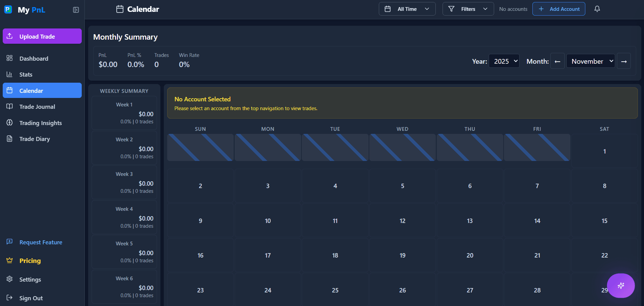This screenshot has height=306, width=644.
Task: Click the Add Account button
Action: (559, 9)
